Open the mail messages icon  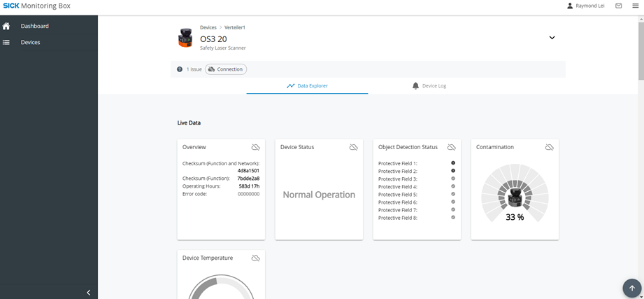pyautogui.click(x=619, y=6)
